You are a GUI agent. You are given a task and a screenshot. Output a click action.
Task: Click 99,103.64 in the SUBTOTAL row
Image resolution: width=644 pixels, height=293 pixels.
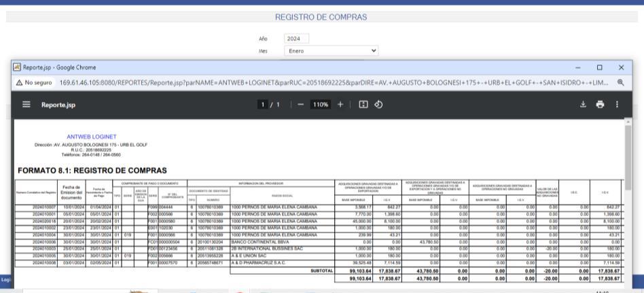(x=361, y=271)
